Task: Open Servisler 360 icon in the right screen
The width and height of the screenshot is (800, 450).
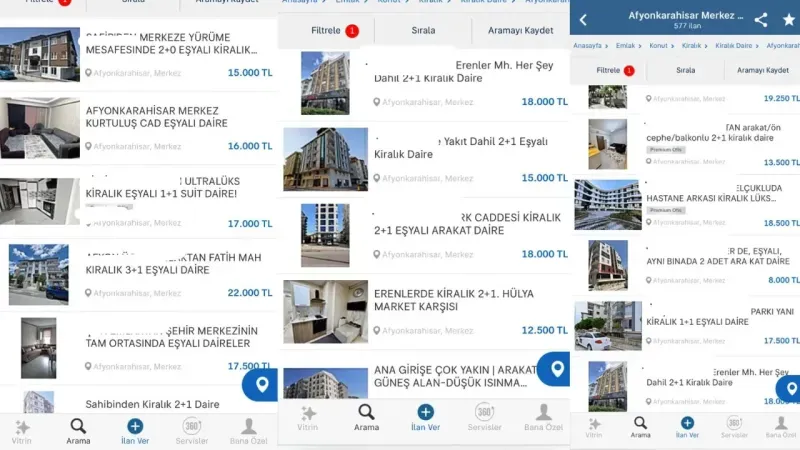Action: [734, 427]
